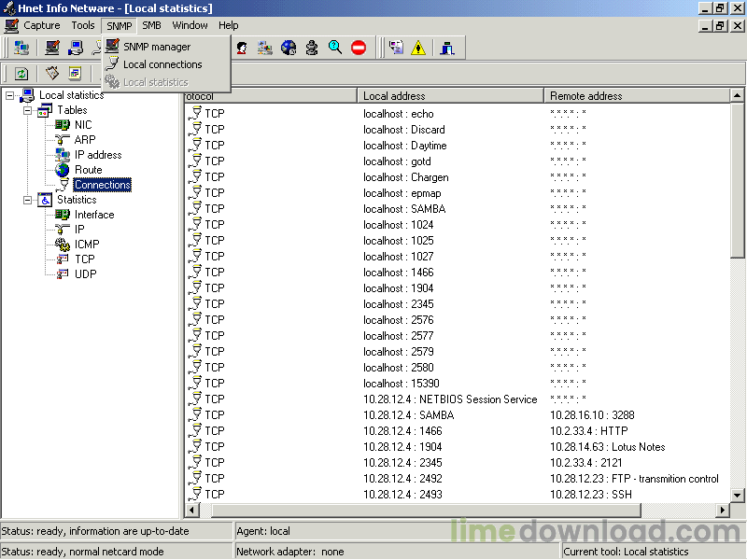Click the vertical scrollbar up arrow
Viewport: 747px width, 560px height.
click(737, 96)
